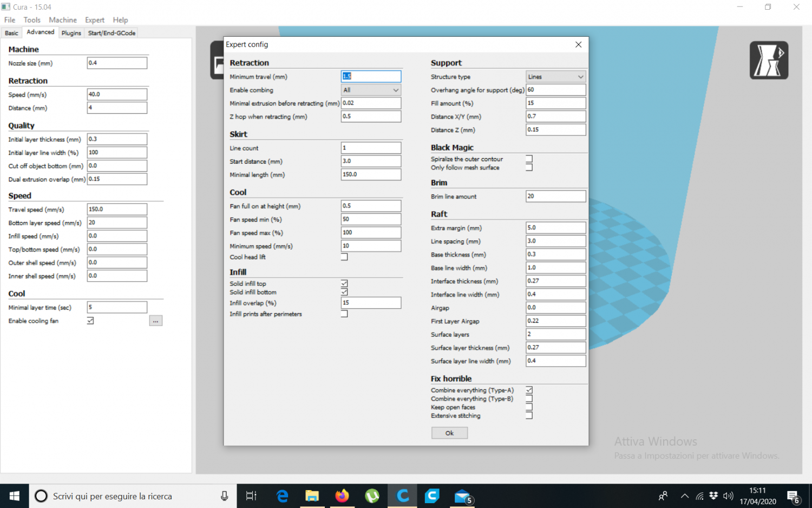Open the Expert menu

[x=95, y=20]
